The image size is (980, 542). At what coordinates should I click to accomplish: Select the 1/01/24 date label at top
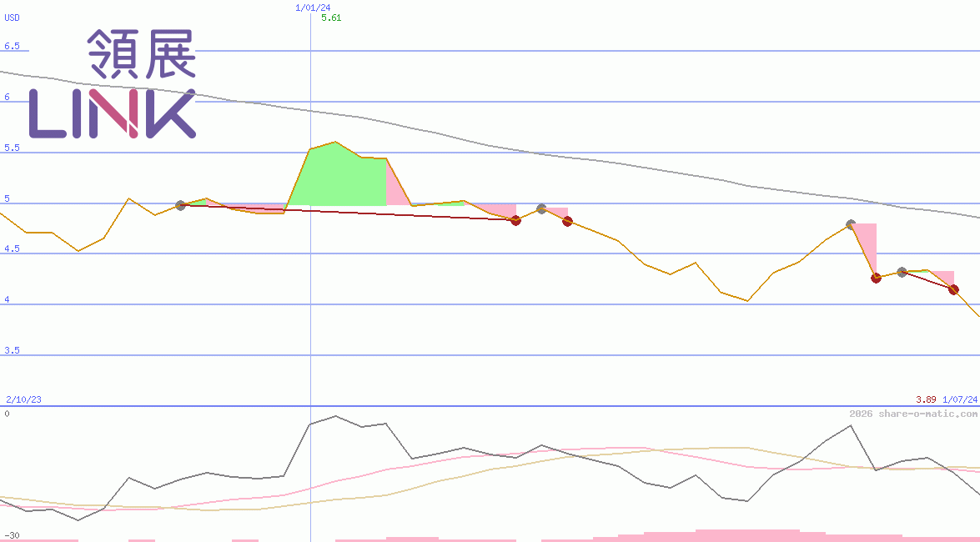(x=313, y=8)
